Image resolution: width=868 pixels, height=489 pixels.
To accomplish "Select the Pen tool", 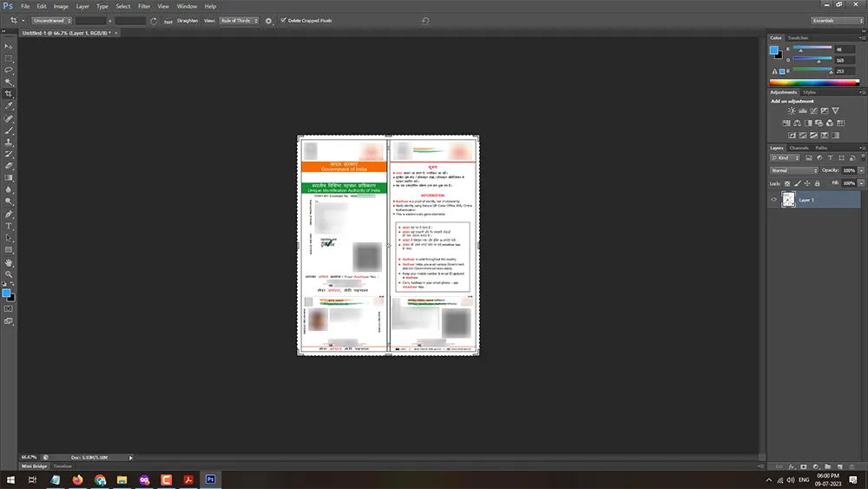I will (9, 215).
